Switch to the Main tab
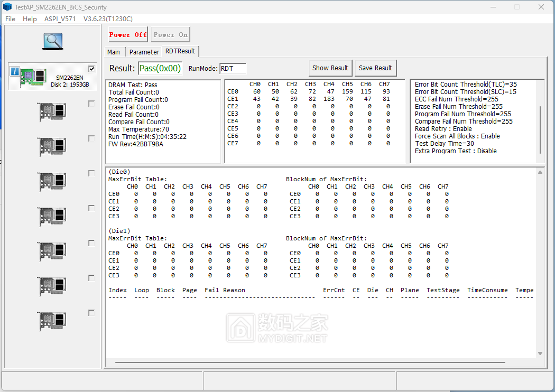This screenshot has height=392, width=555. point(114,52)
